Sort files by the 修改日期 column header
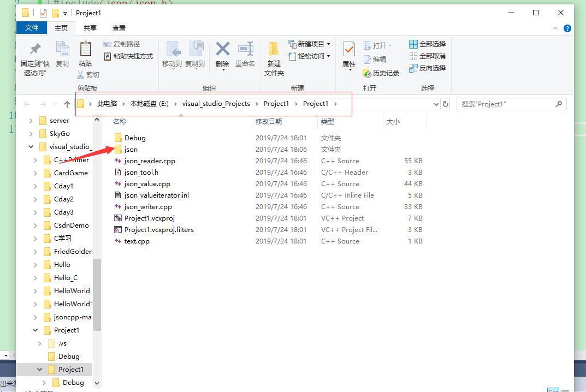The image size is (586, 392). 270,121
